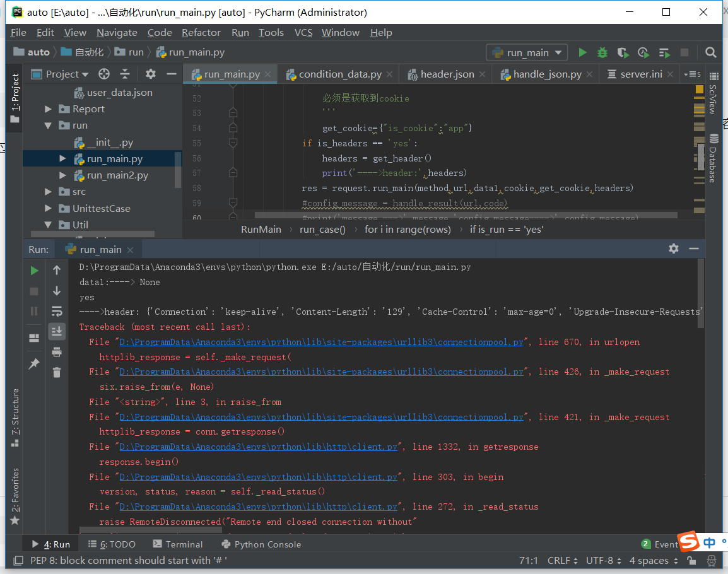Click the run_case() breadcrumb
Image resolution: width=728 pixels, height=574 pixels.
(x=322, y=230)
